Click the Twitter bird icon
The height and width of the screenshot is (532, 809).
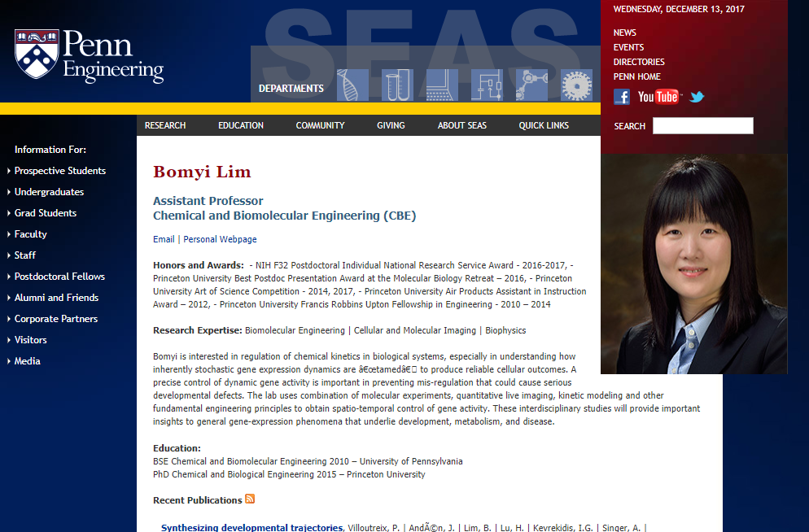(697, 98)
